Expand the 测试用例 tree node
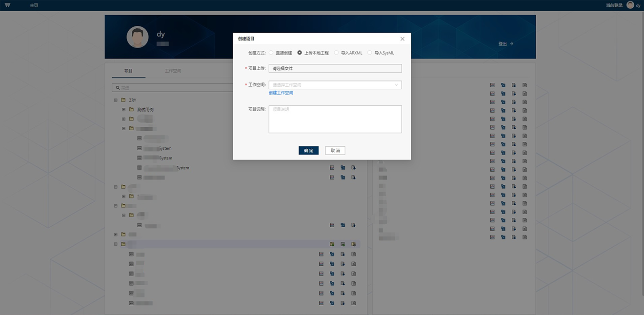The height and width of the screenshot is (315, 644). point(124,110)
